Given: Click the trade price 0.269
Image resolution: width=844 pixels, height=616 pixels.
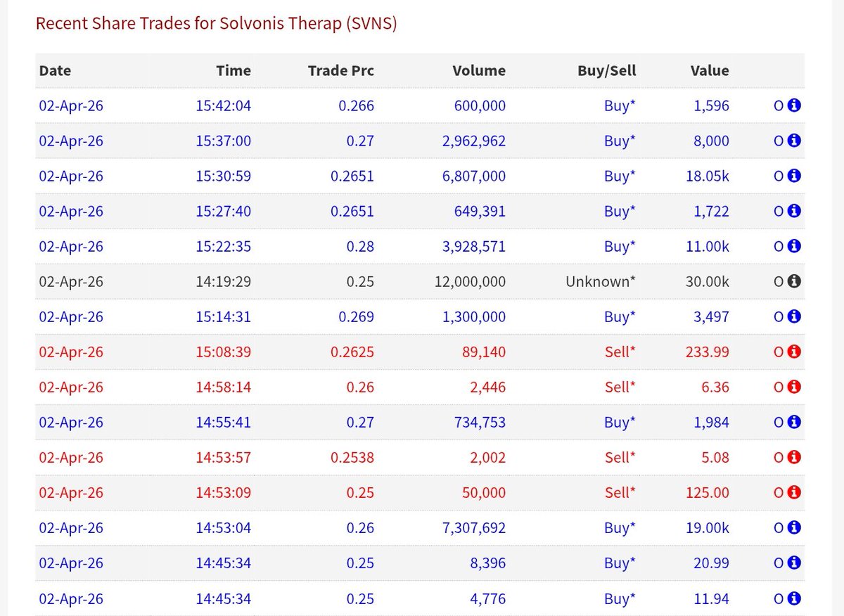Looking at the screenshot, I should [x=357, y=316].
